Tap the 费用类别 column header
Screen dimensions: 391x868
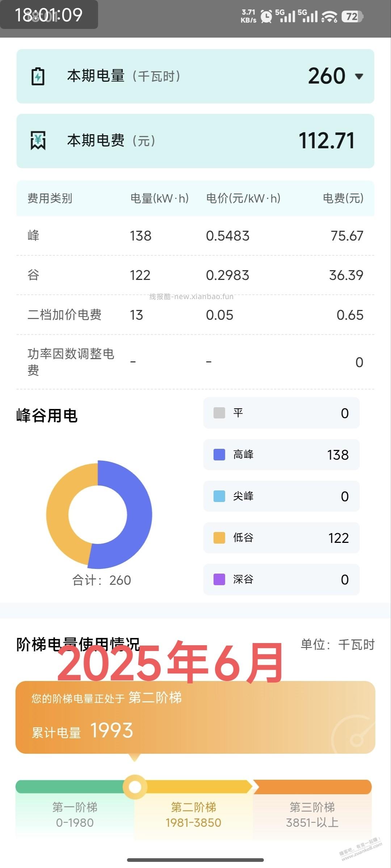pyautogui.click(x=50, y=198)
